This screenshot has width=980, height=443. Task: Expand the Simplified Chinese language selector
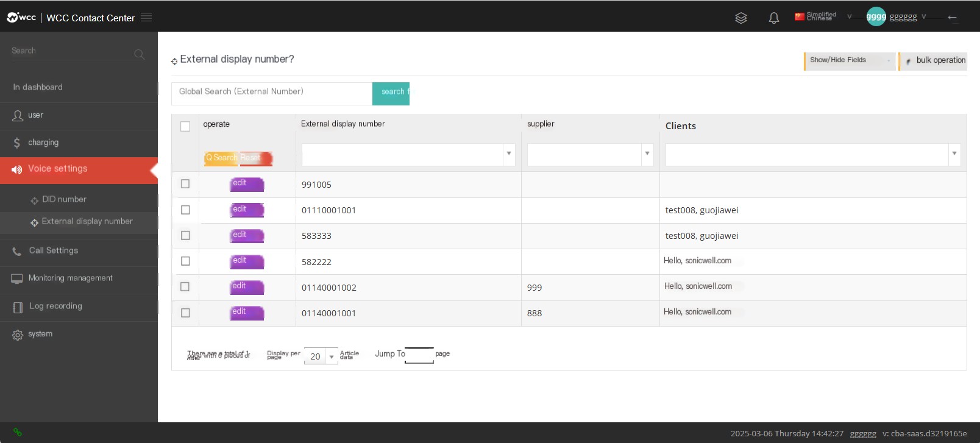point(823,16)
